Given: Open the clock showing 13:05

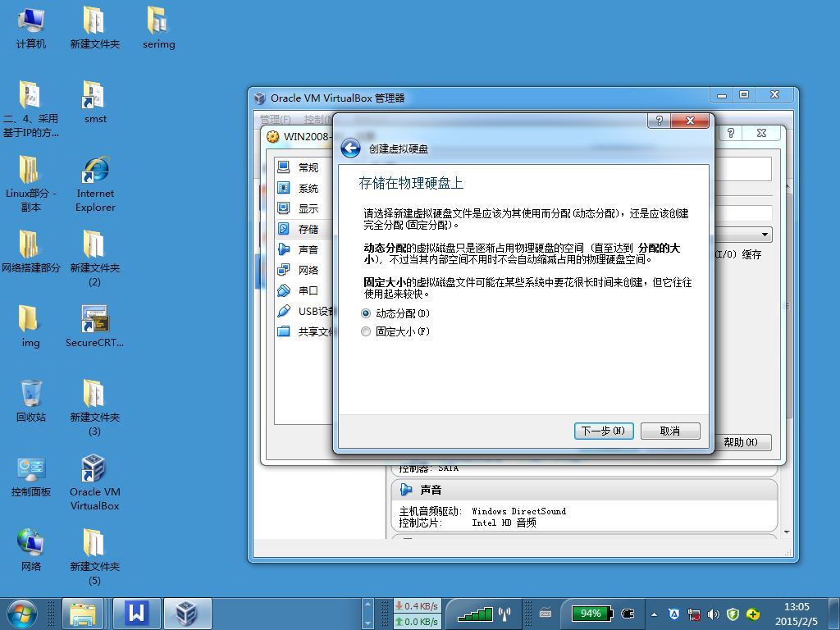Looking at the screenshot, I should 797,614.
